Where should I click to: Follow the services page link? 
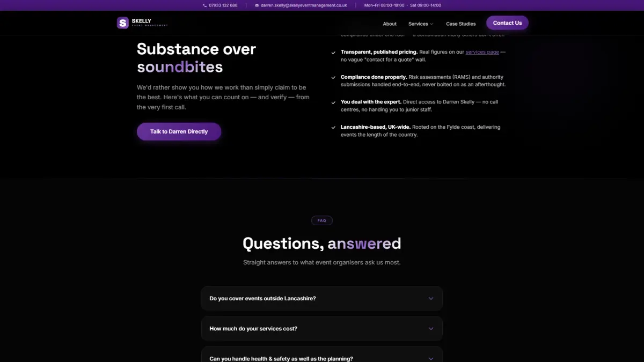(x=482, y=52)
